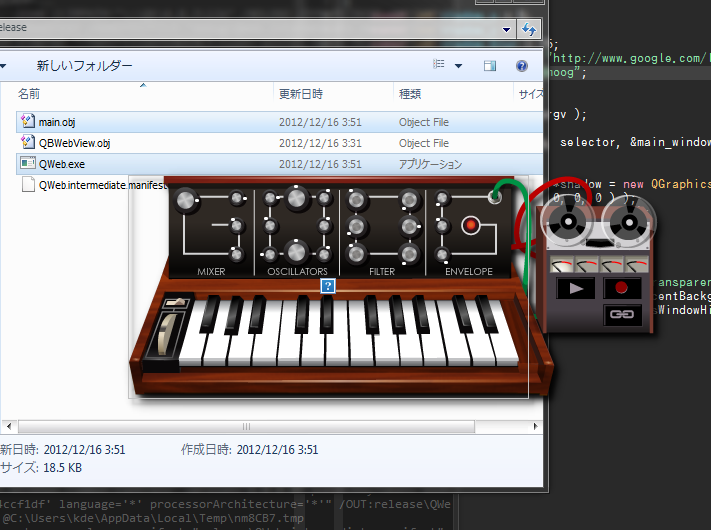Click the 新しいフォルダー button

(x=84, y=66)
